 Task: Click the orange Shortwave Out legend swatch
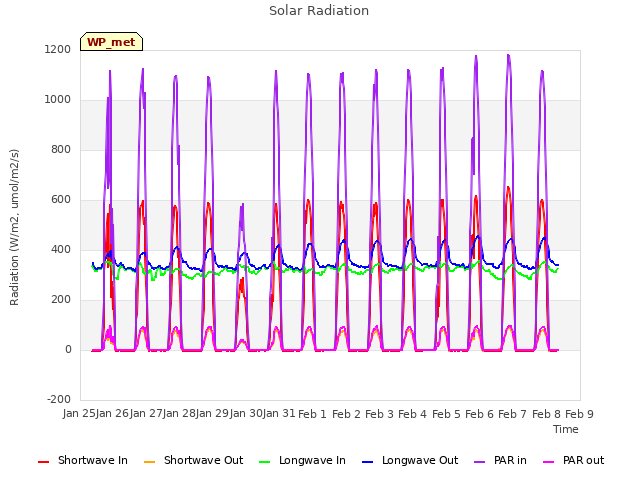click(150, 462)
